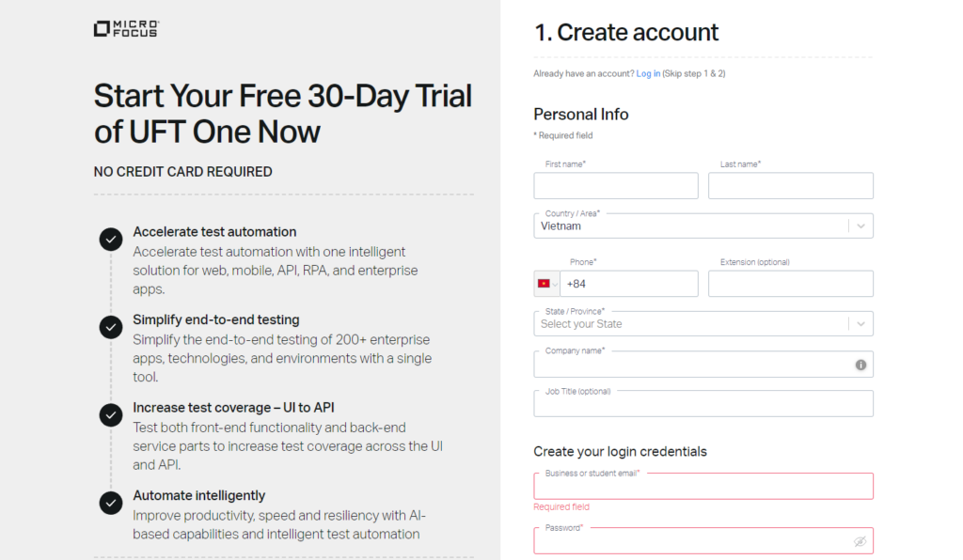Click the Micro Focus logo

(x=127, y=29)
